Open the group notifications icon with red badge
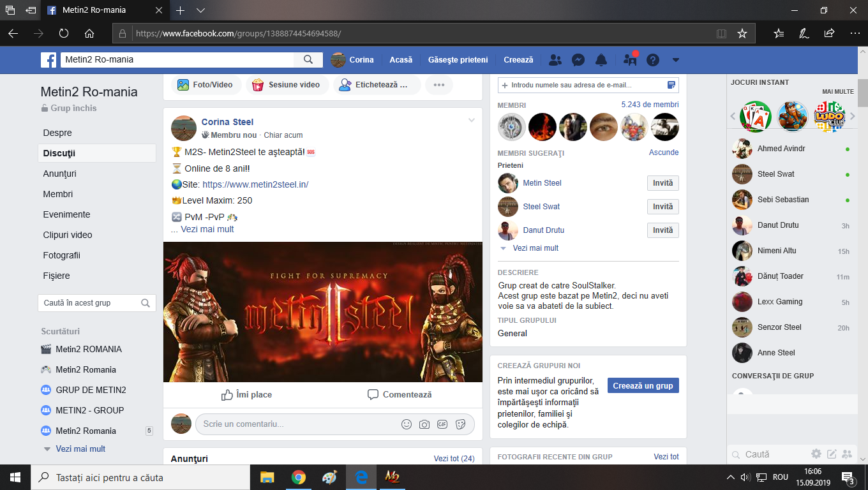 click(x=630, y=60)
